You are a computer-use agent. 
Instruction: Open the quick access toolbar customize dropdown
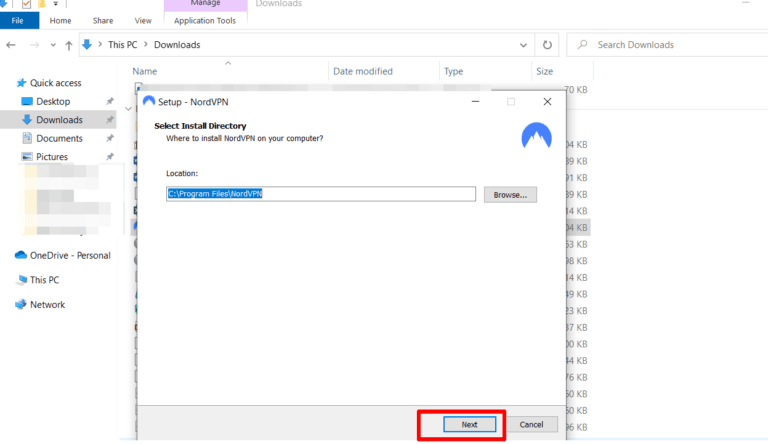pos(56,5)
